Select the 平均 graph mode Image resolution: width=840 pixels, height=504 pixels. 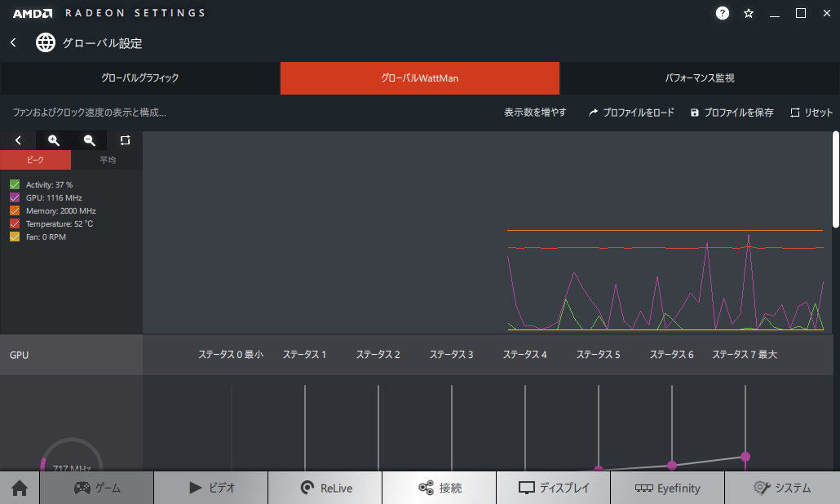click(x=107, y=160)
